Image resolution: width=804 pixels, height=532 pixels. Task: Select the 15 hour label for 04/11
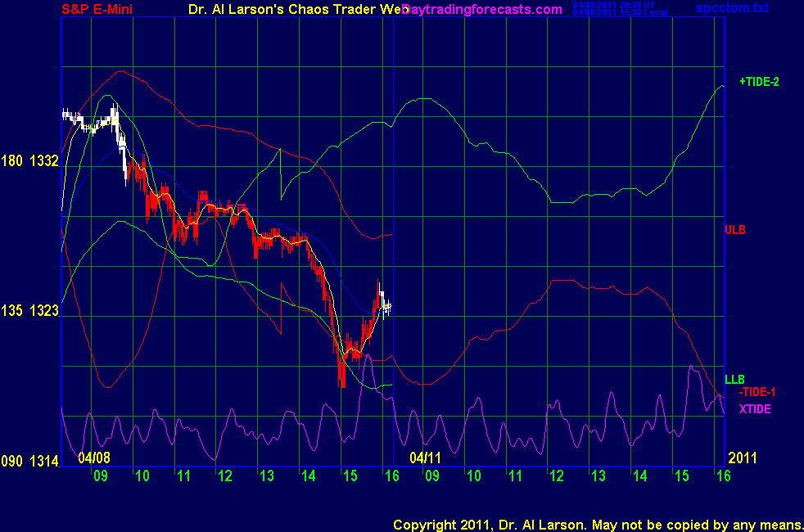coord(682,476)
